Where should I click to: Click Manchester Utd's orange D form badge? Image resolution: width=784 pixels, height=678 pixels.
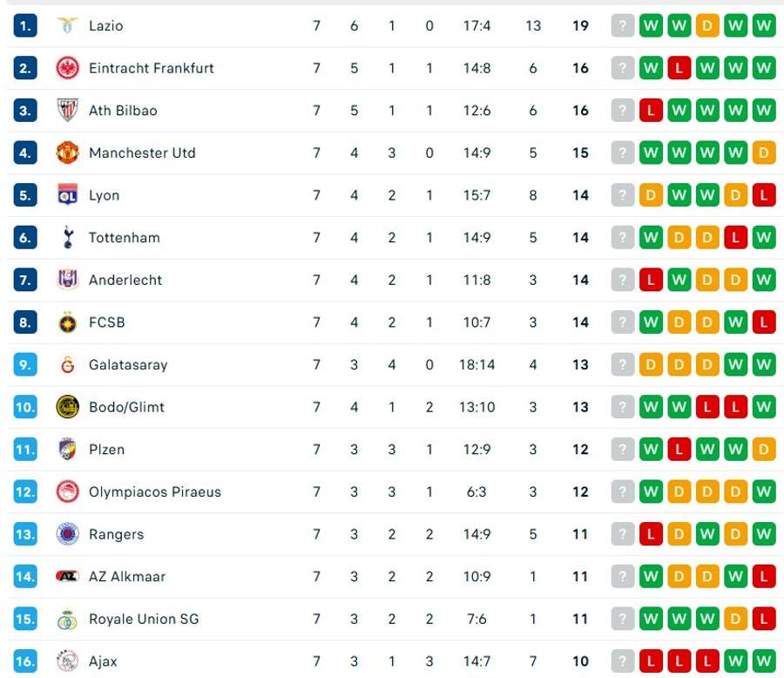pos(763,153)
